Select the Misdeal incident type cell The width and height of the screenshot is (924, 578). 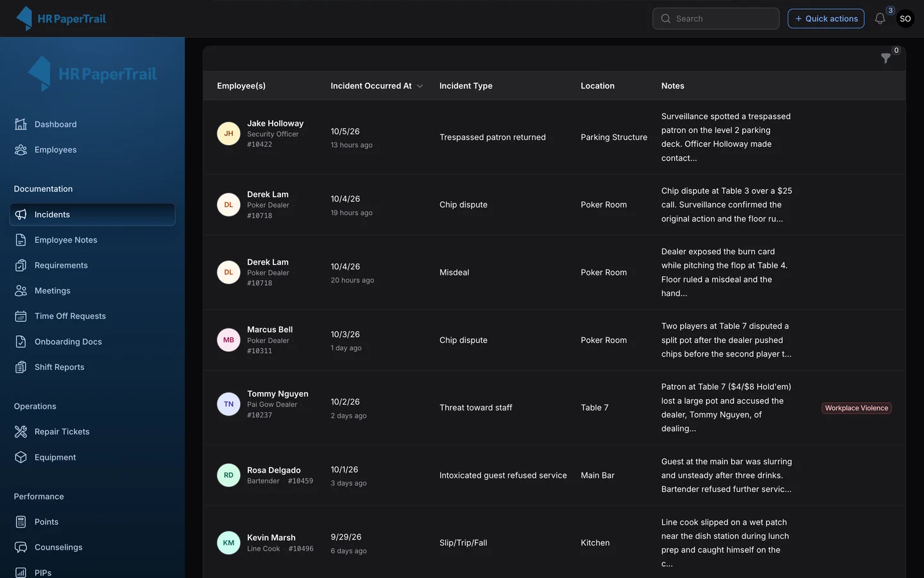tap(454, 272)
